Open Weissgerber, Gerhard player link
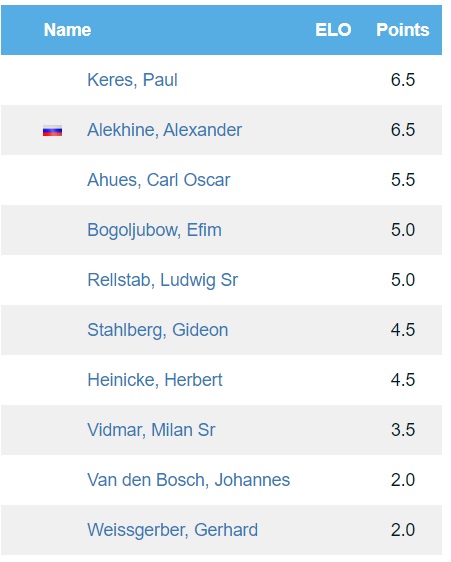Viewport: 451px width, 562px height. point(172,530)
